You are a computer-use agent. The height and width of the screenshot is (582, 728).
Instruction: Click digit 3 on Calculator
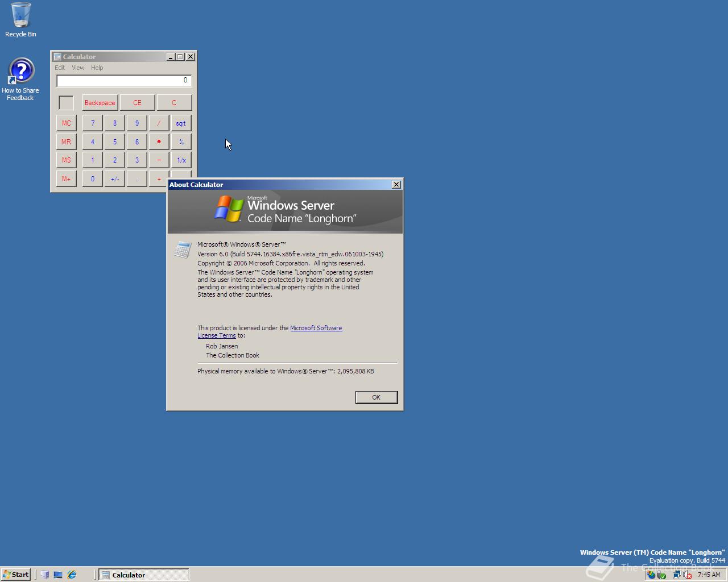click(x=137, y=160)
